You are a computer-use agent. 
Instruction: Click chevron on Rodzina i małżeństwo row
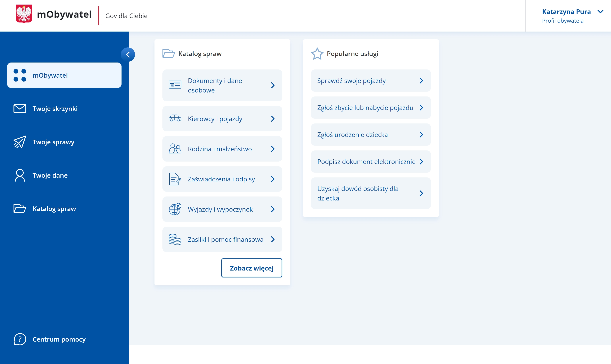tap(273, 149)
